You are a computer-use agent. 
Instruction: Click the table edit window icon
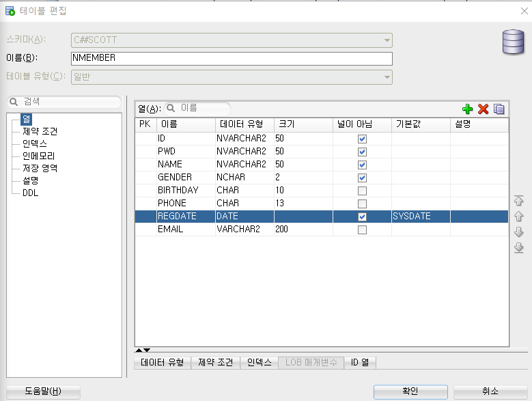click(10, 11)
